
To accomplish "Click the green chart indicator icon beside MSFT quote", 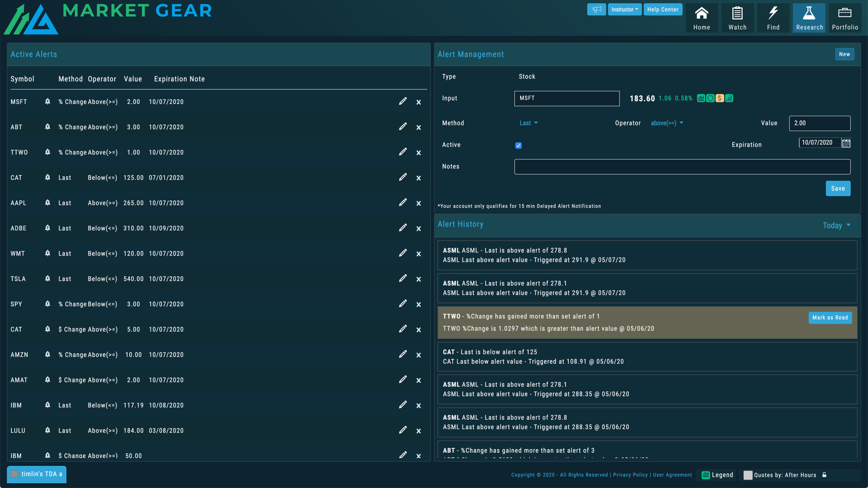I will point(701,99).
